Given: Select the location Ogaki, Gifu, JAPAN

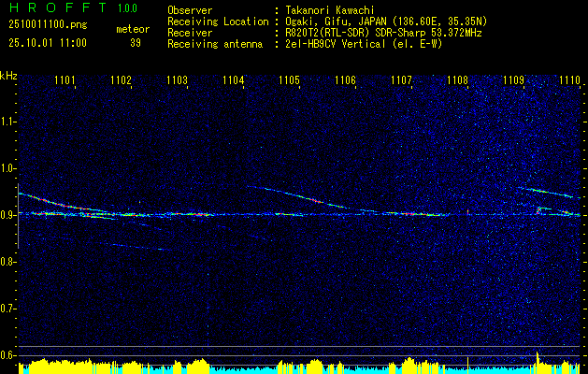Looking at the screenshot, I should (x=334, y=22).
